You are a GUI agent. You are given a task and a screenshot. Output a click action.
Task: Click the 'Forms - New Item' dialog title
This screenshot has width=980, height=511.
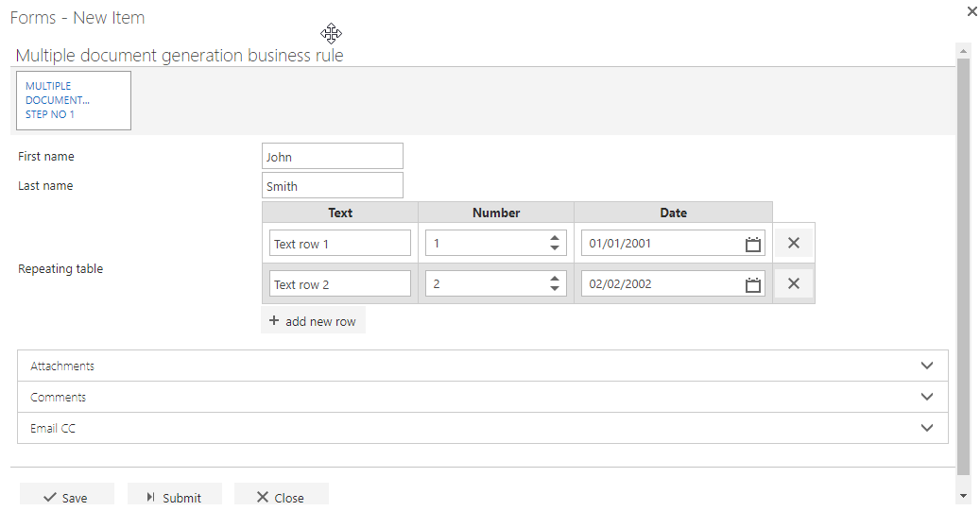coord(77,18)
